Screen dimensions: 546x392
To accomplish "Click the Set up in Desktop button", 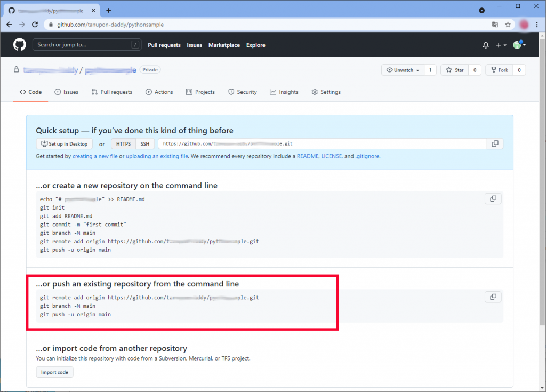I will [64, 144].
